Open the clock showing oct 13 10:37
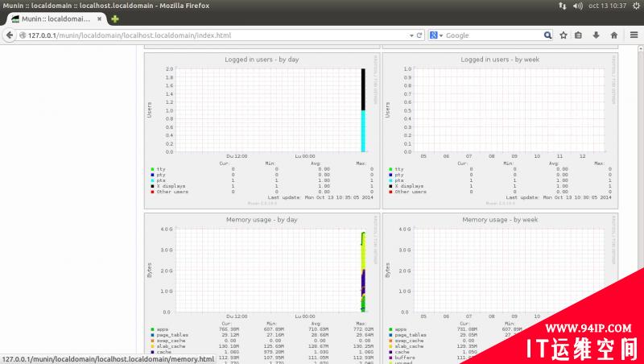The height and width of the screenshot is (364, 644). tap(608, 6)
